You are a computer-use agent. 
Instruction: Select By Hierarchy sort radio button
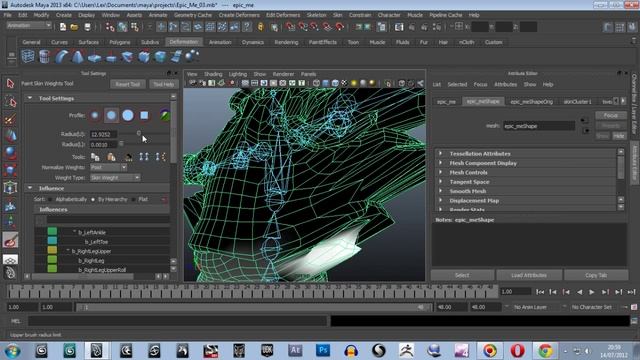coord(93,200)
